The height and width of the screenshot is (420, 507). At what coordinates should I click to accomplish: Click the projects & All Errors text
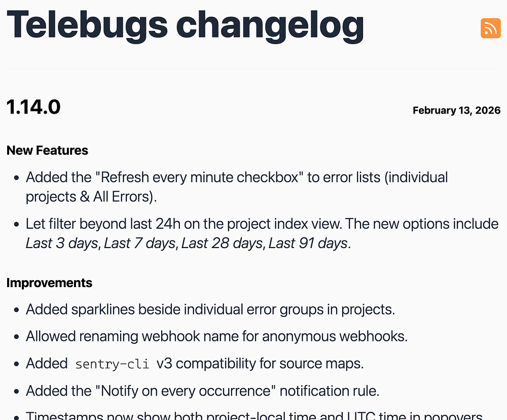(x=91, y=197)
